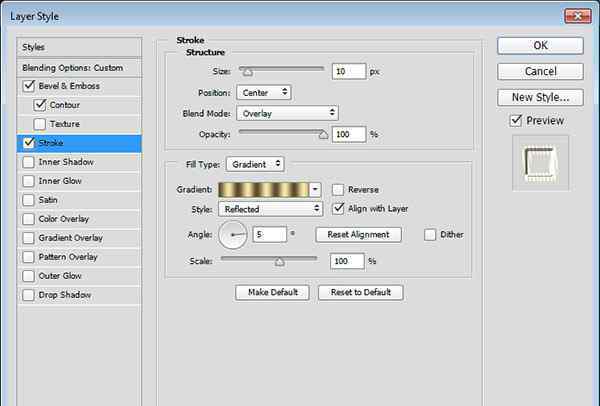Enable the Texture checkbox
This screenshot has width=600, height=406.
click(39, 124)
